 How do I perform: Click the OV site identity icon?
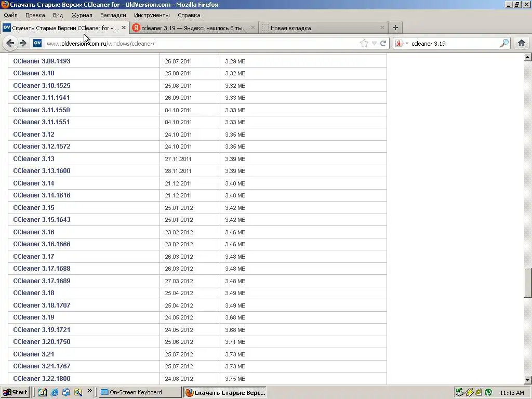(37, 43)
